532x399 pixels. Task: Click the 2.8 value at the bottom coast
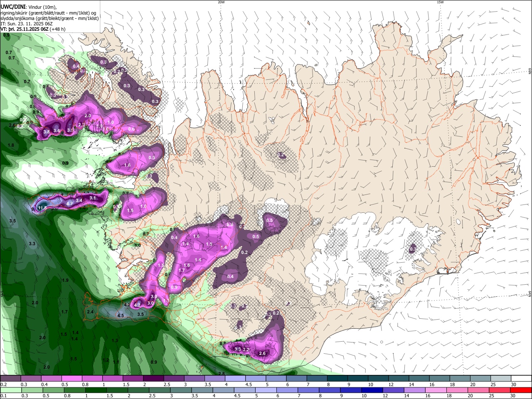[222, 374]
